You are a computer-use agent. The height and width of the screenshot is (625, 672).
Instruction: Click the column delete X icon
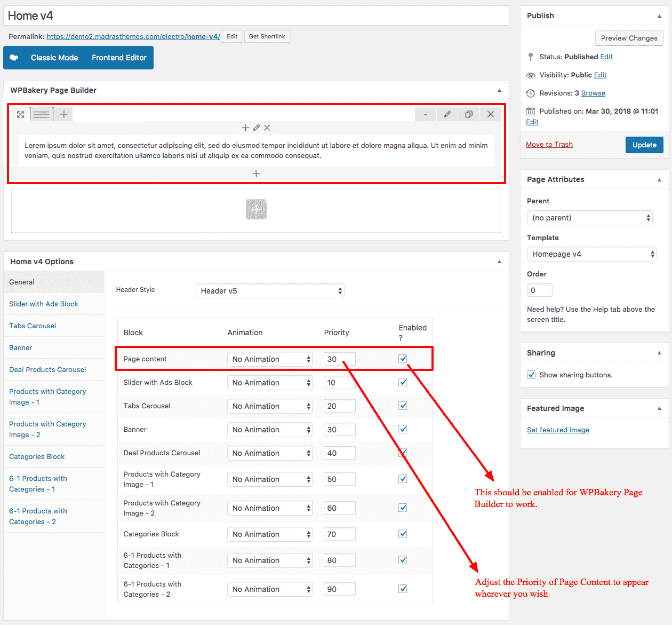(x=267, y=128)
